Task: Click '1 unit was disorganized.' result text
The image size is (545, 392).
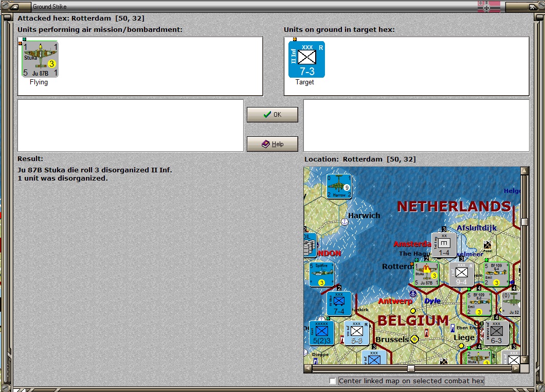Action: [63, 179]
